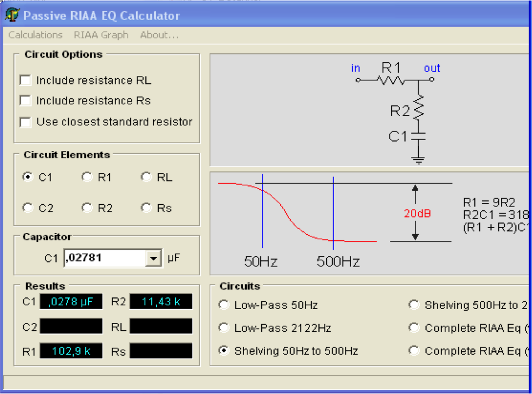
Task: Click the R1 result display 102,9 k
Action: pos(71,351)
